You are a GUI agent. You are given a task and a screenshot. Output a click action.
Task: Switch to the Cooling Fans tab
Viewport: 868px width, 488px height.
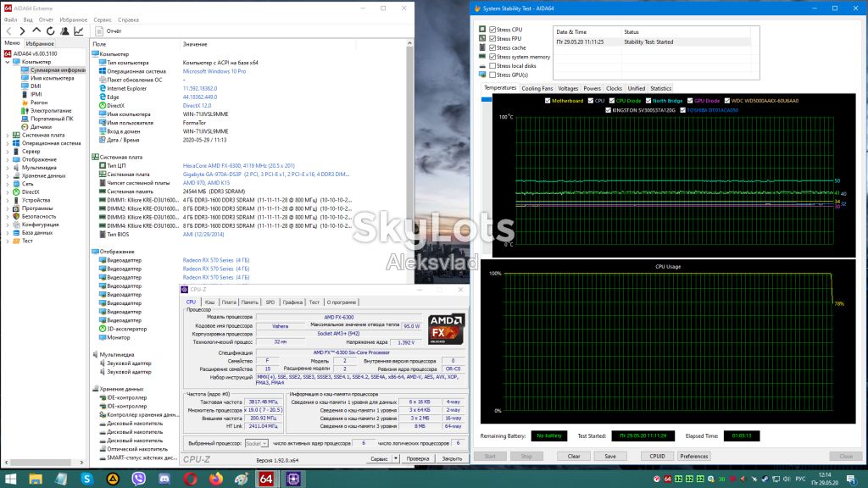[537, 88]
